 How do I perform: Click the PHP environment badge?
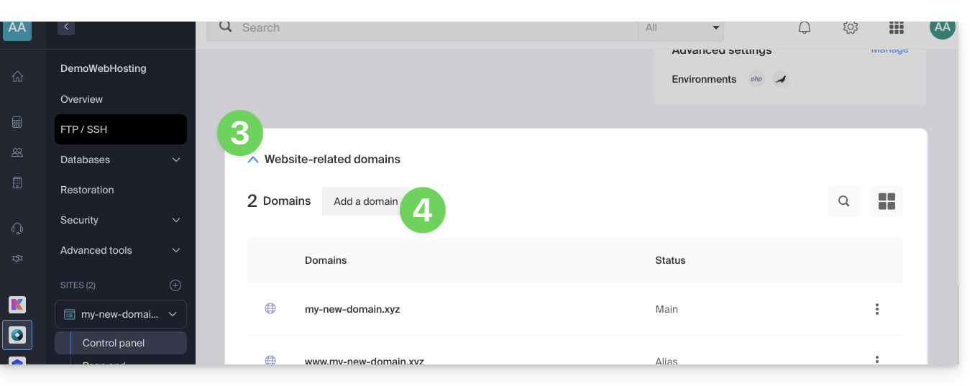click(756, 79)
